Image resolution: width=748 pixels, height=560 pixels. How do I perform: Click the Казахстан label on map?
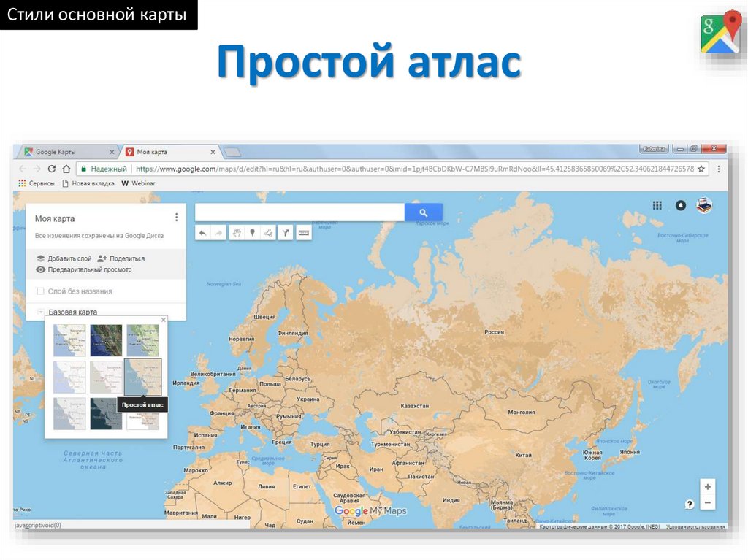tap(414, 406)
